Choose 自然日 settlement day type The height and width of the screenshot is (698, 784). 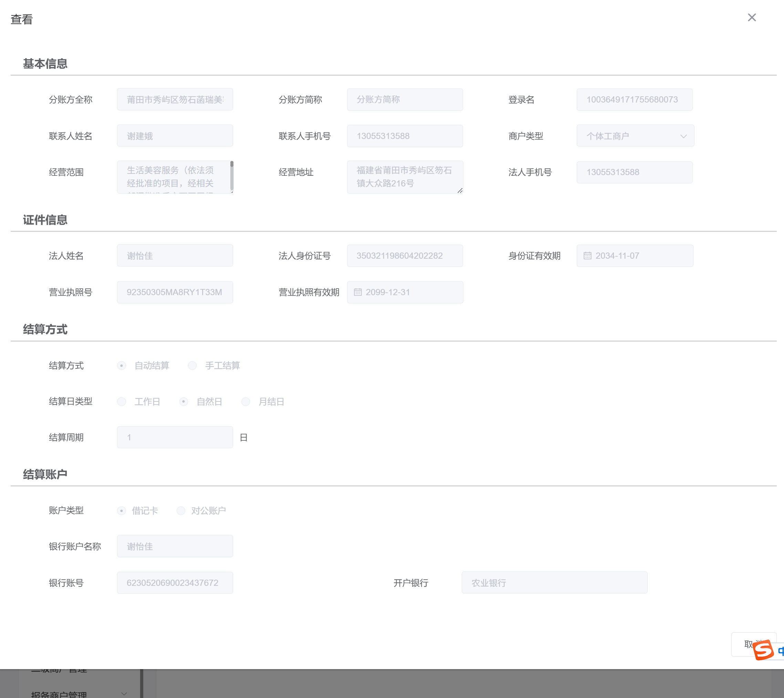[184, 401]
